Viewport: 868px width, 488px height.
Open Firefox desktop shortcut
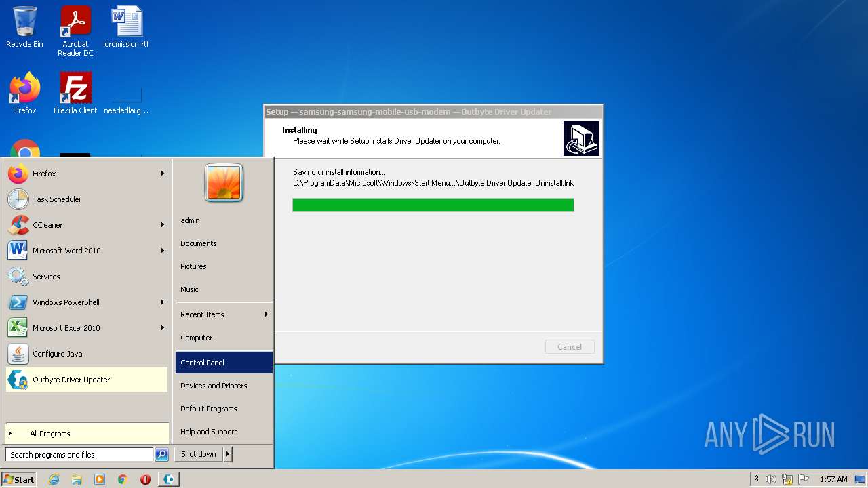tap(24, 94)
